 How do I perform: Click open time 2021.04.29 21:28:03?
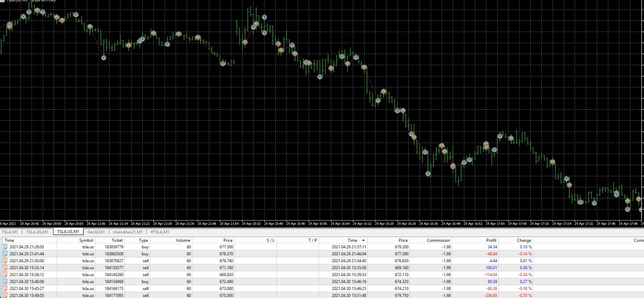pyautogui.click(x=27, y=246)
